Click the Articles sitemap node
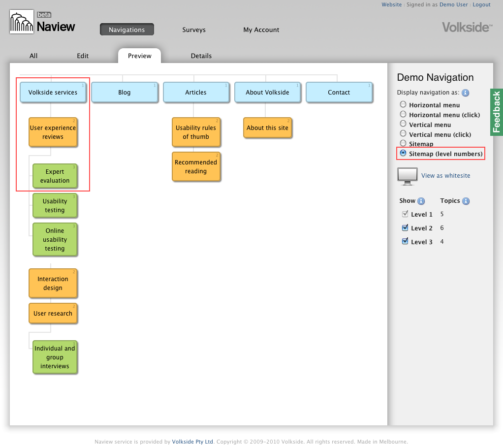The image size is (503, 448). tap(196, 93)
